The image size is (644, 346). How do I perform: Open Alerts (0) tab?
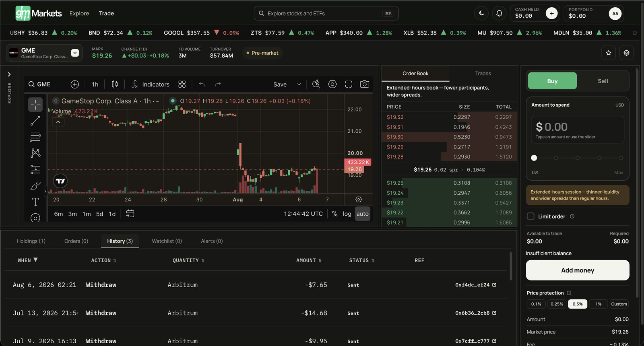[x=212, y=241]
